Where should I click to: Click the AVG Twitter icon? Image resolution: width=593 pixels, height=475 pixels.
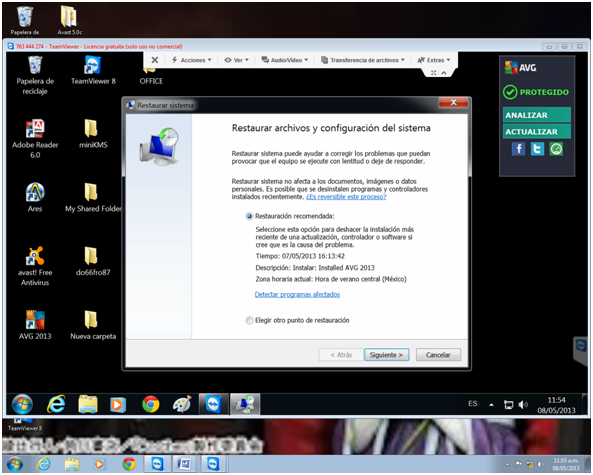coord(537,149)
